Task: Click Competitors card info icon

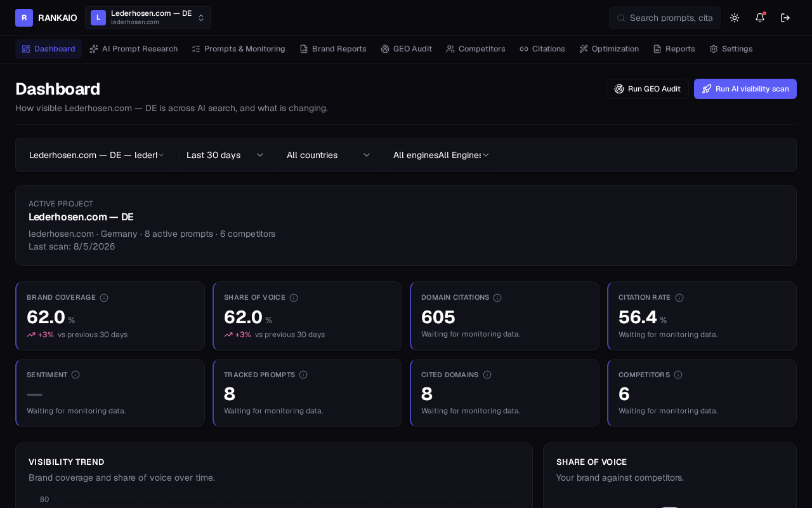Action: 678,375
